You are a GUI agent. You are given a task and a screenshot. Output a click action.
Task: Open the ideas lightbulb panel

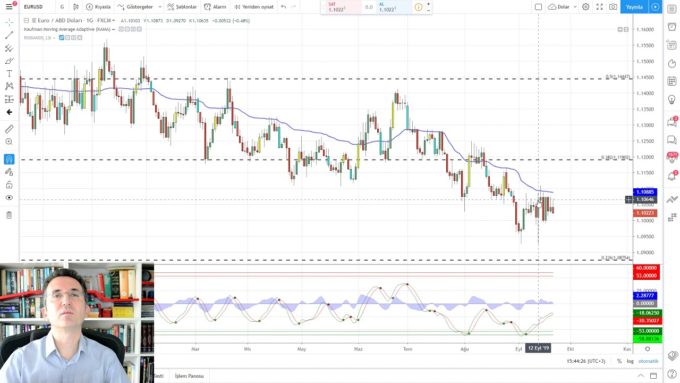[x=672, y=100]
